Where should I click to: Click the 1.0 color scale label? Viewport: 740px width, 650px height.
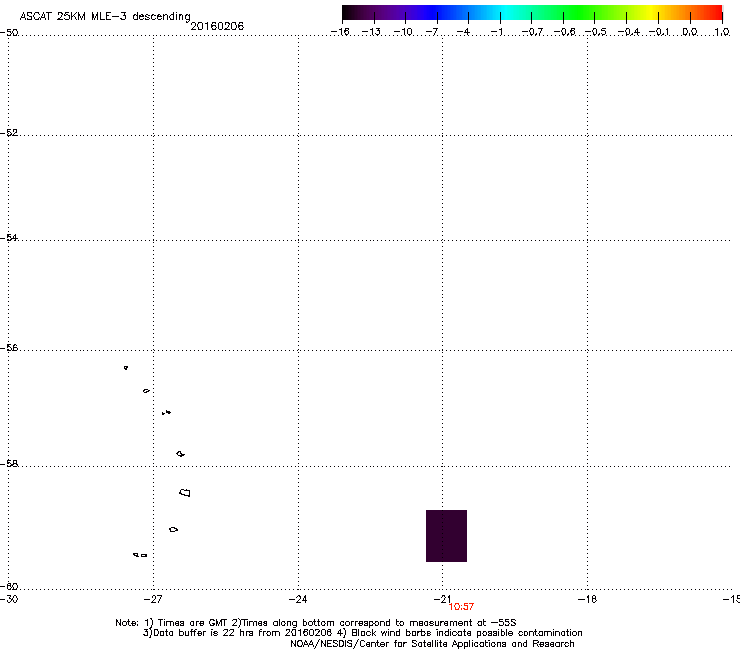click(x=722, y=32)
